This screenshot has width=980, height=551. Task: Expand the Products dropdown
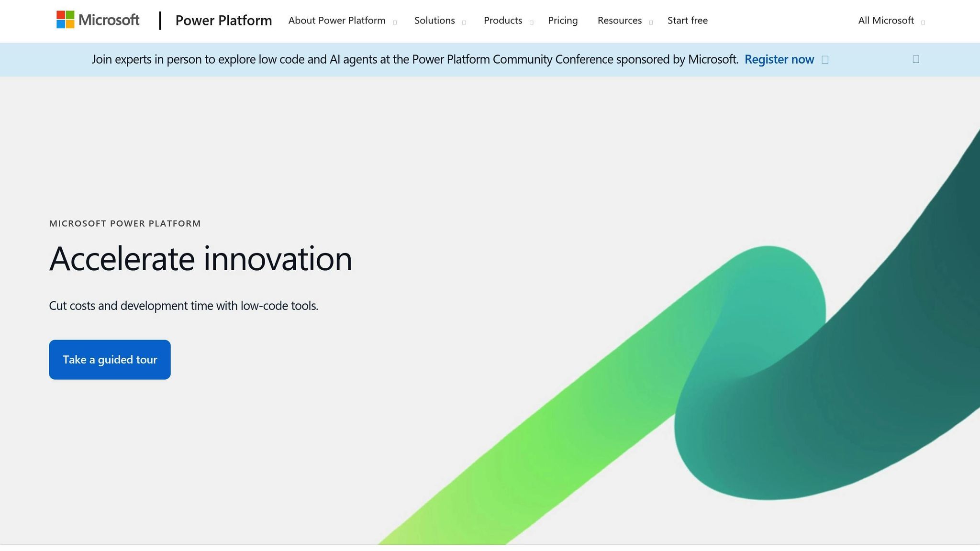coord(531,22)
